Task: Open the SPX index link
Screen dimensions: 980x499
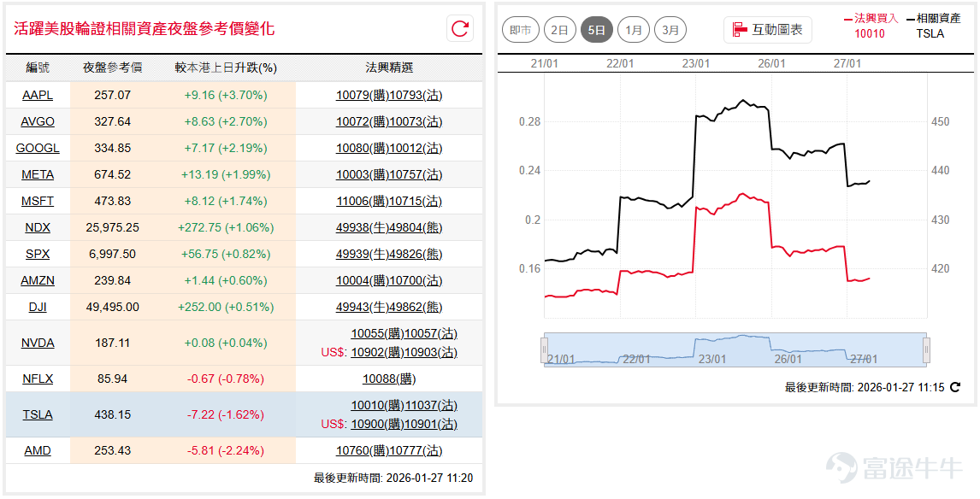Action: (x=38, y=254)
